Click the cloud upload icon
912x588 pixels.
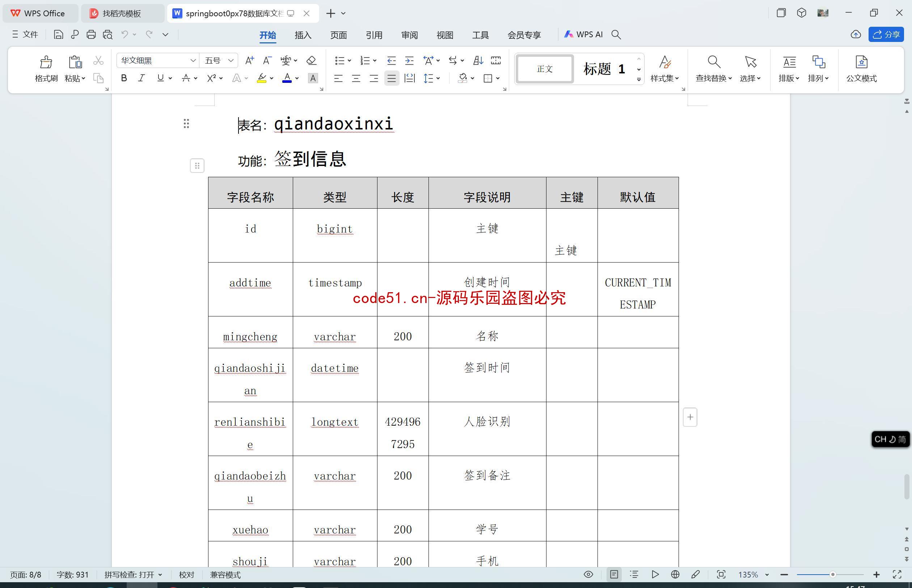[856, 35]
